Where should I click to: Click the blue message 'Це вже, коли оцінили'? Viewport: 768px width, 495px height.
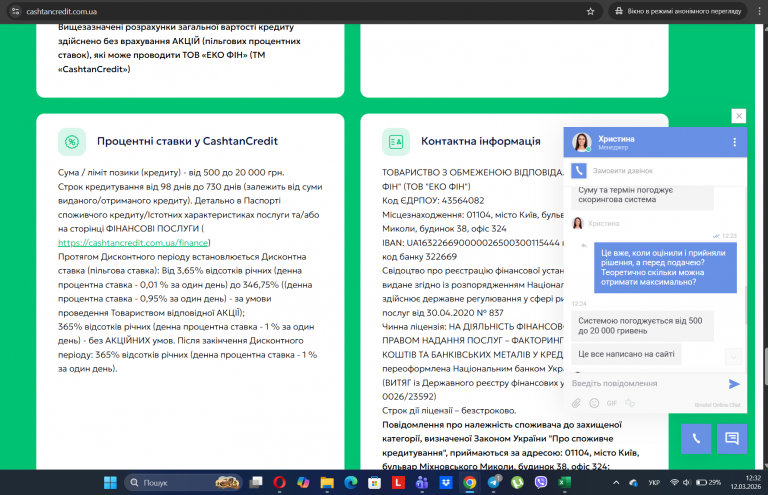[x=665, y=267]
